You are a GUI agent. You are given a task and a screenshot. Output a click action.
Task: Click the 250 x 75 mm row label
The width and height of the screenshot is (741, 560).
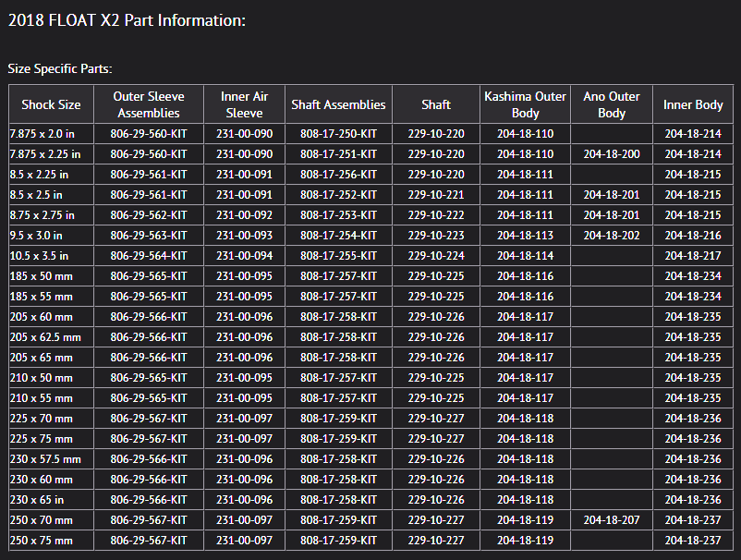click(x=41, y=541)
